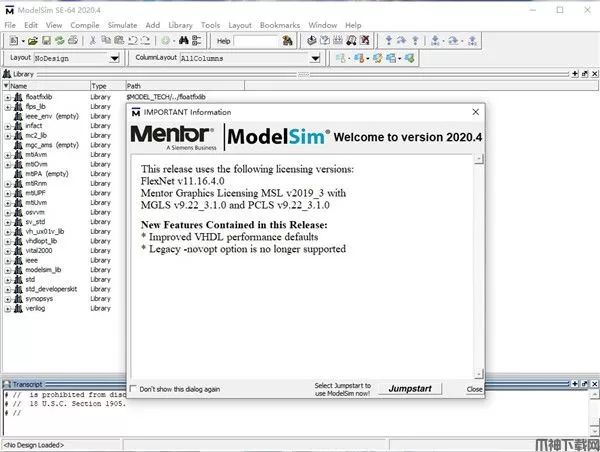Click dialog scrollbar up arrow
Image resolution: width=600 pixels, height=452 pixels.
coord(479,158)
